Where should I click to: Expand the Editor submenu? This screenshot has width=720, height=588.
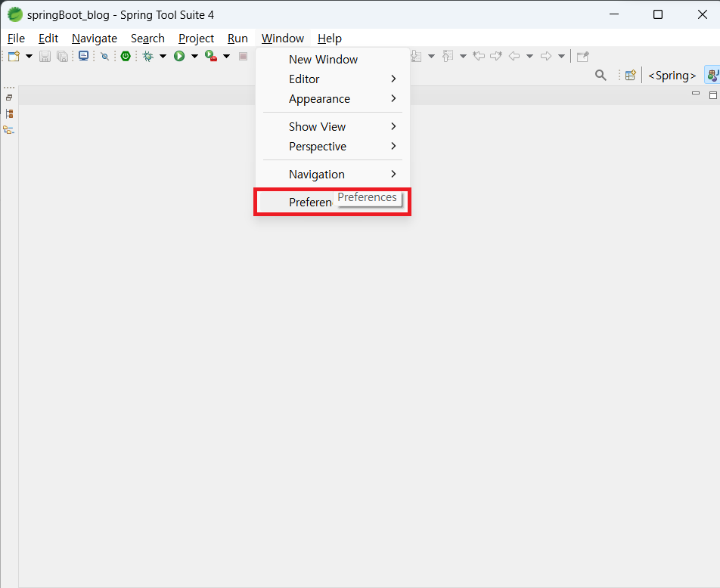[x=332, y=79]
